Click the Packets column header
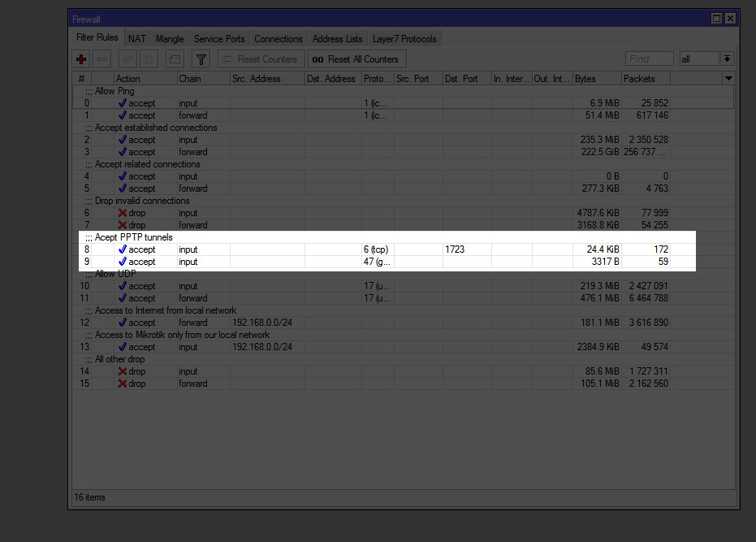Viewport: 756px width, 542px height. click(x=646, y=79)
